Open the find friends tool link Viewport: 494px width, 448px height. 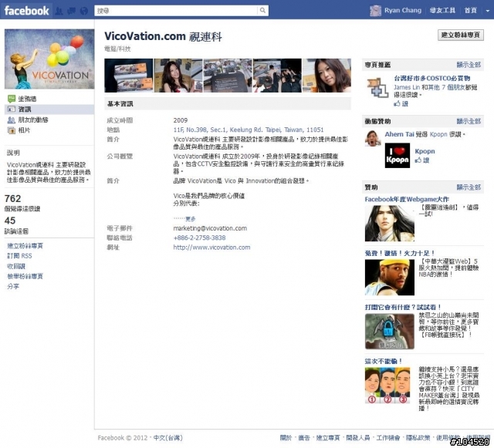[442, 10]
